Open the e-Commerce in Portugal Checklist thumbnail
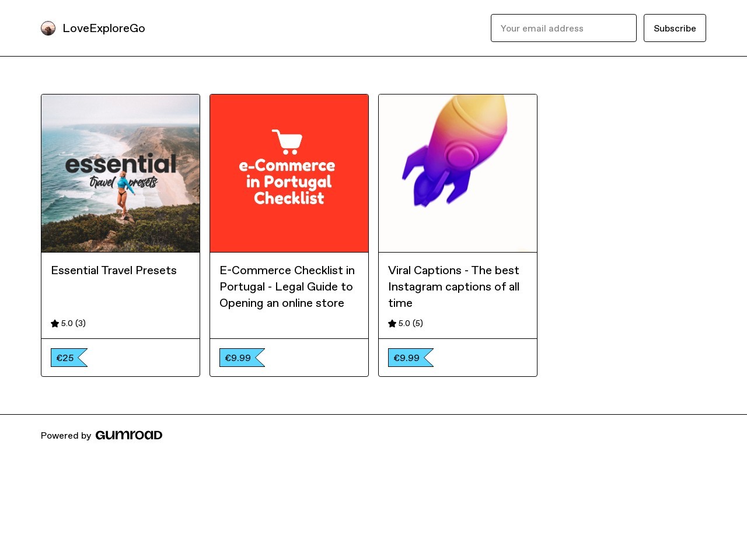The width and height of the screenshot is (747, 560). (289, 173)
